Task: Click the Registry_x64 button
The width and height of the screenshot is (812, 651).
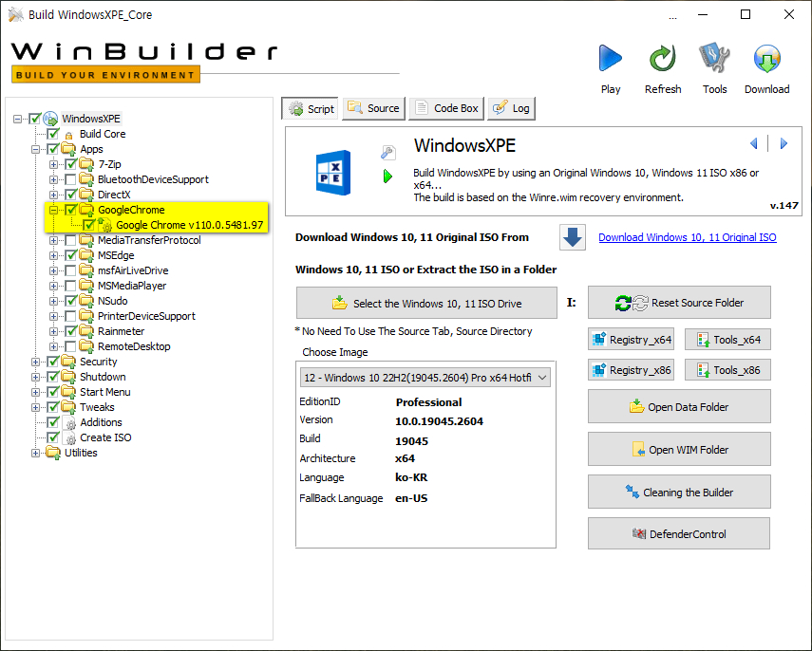Action: click(x=632, y=340)
